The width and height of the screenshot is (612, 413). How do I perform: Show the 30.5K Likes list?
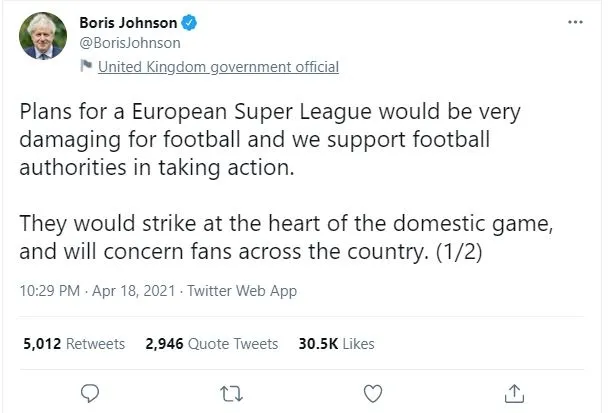337,343
